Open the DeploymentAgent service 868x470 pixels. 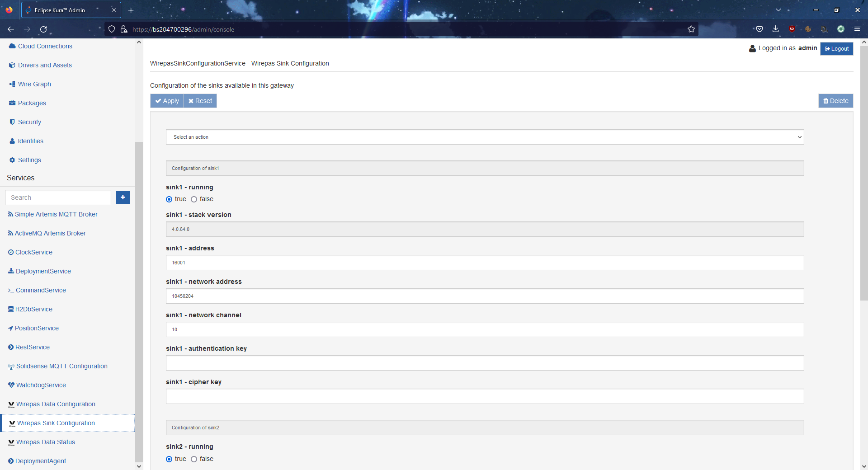point(41,461)
